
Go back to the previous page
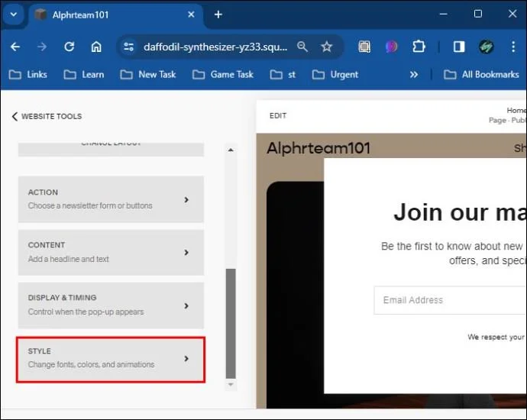point(15,47)
